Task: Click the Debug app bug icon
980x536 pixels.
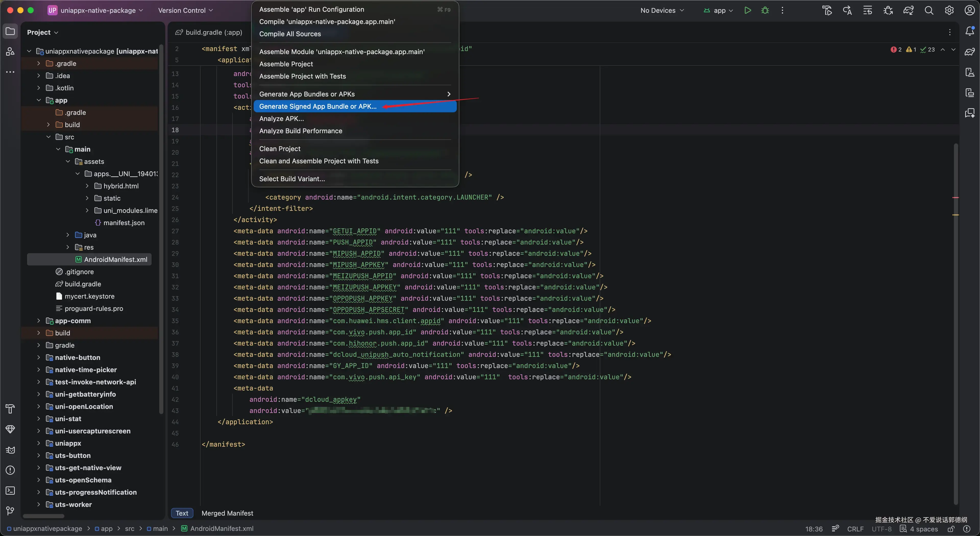Action: [765, 10]
